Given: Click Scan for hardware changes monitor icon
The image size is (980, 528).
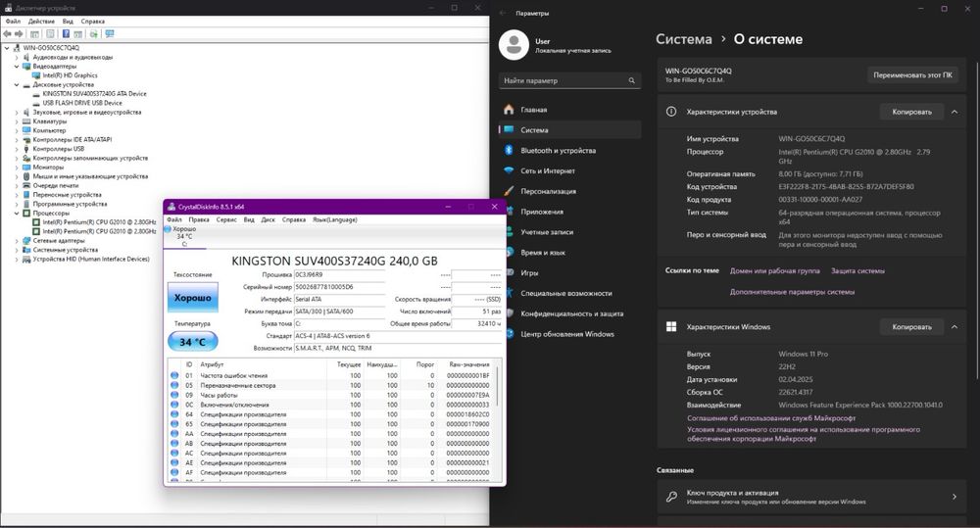Looking at the screenshot, I should point(110,33).
